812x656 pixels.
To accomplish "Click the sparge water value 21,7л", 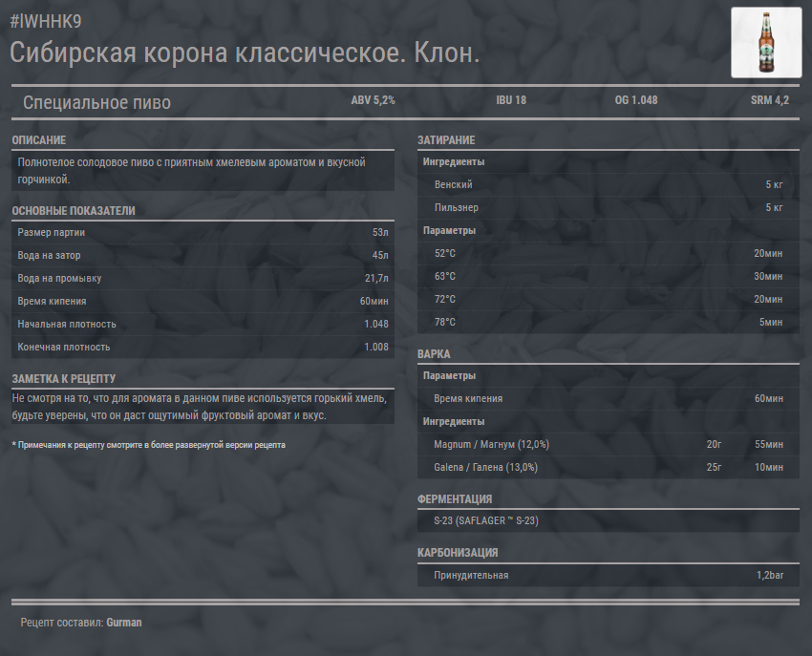I will [376, 278].
